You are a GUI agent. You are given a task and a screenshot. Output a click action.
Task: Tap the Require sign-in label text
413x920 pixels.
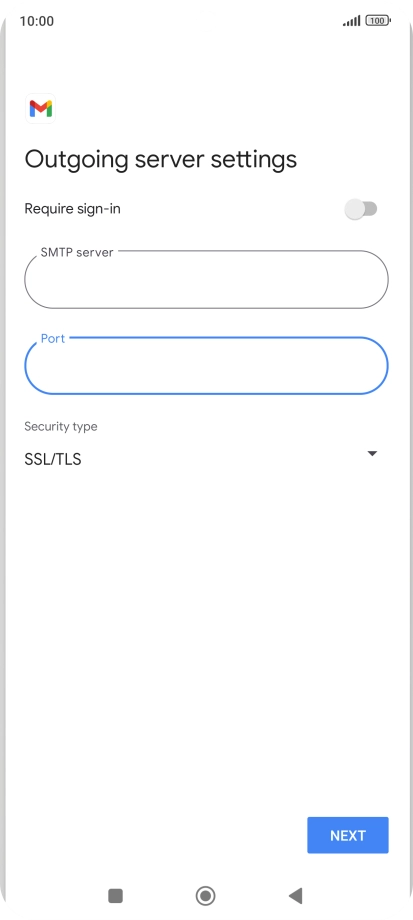pos(72,209)
